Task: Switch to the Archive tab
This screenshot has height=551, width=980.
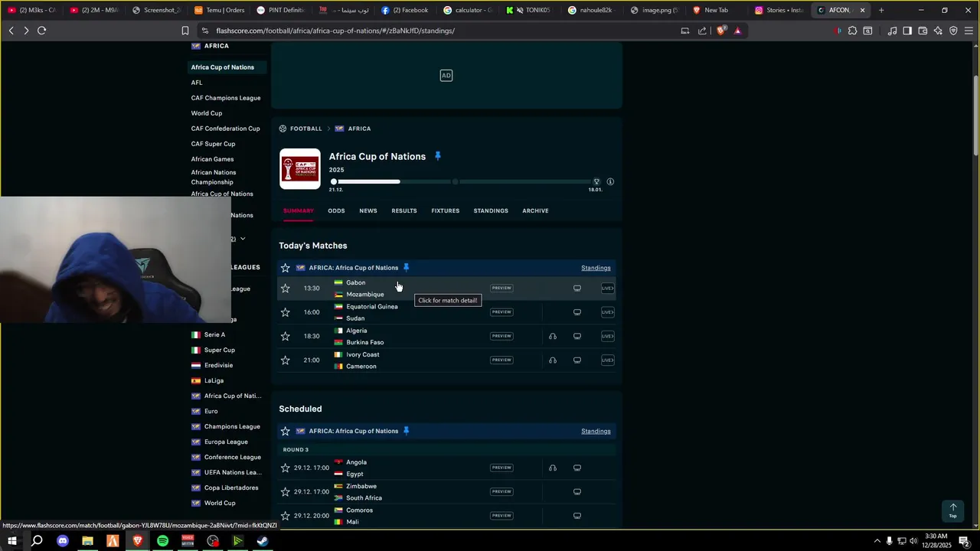Action: pyautogui.click(x=535, y=210)
